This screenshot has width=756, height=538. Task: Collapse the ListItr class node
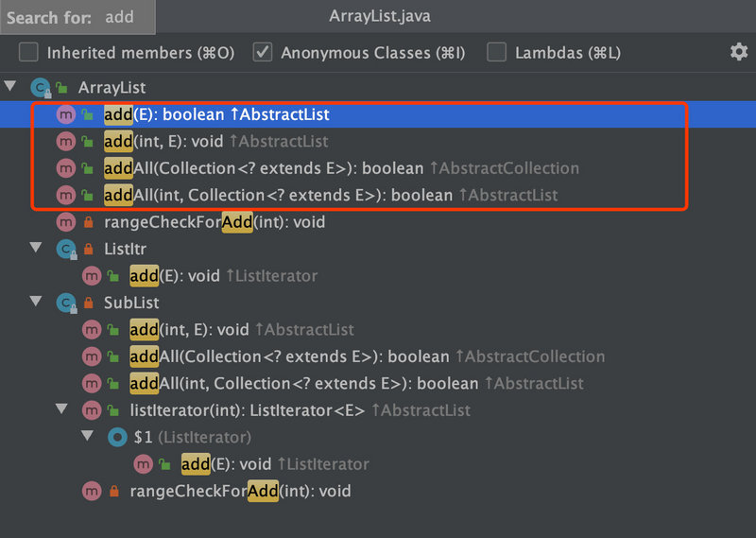[x=37, y=249]
